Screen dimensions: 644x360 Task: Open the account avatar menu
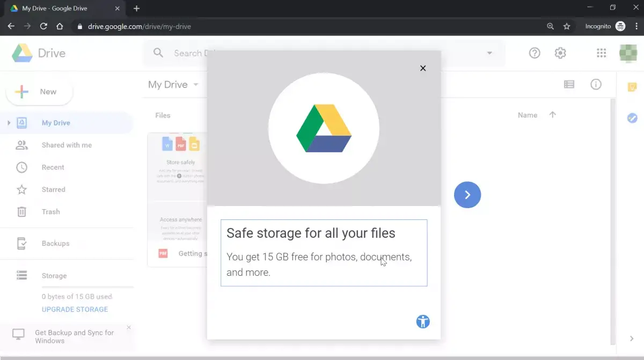pyautogui.click(x=628, y=53)
